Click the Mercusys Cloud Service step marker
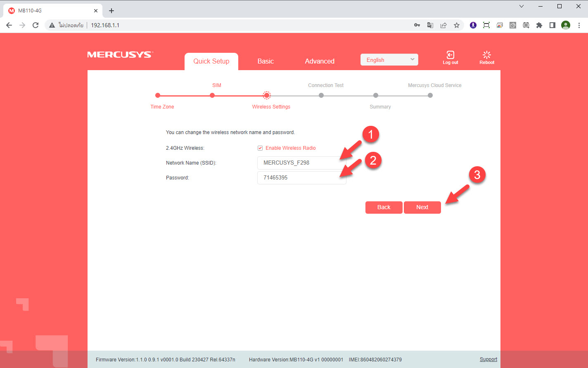The height and width of the screenshot is (368, 588). (x=430, y=95)
